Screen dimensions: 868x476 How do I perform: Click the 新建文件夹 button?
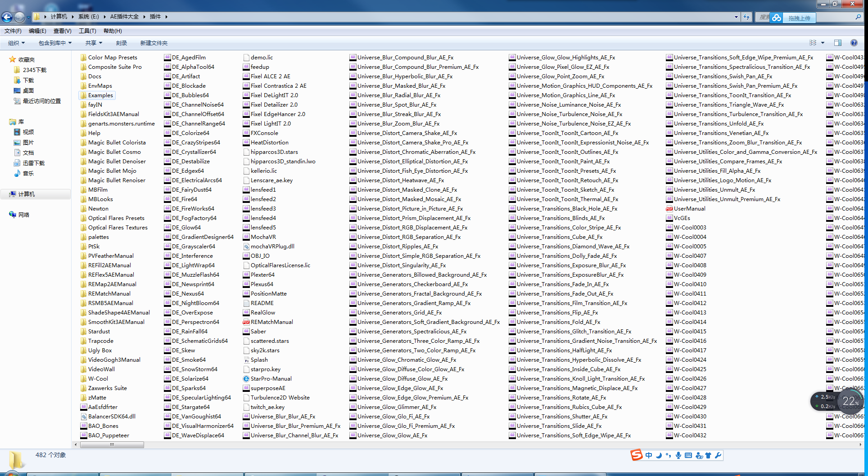coord(154,43)
